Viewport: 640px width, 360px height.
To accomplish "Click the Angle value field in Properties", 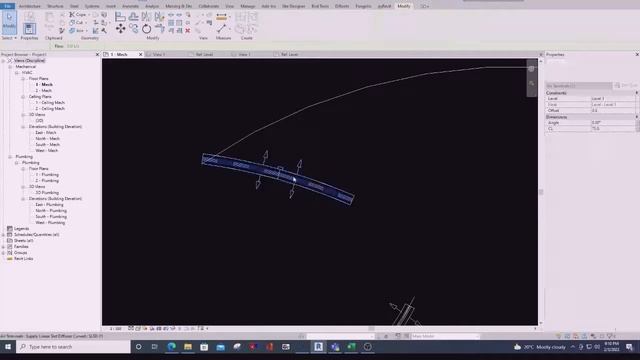I will [x=613, y=122].
